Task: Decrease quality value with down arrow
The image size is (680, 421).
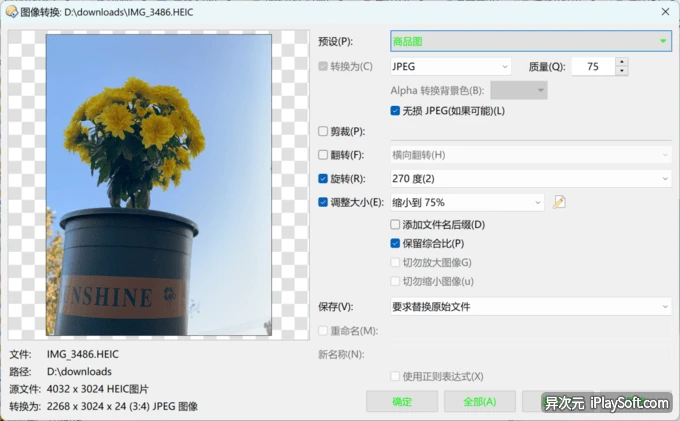Action: tap(622, 72)
